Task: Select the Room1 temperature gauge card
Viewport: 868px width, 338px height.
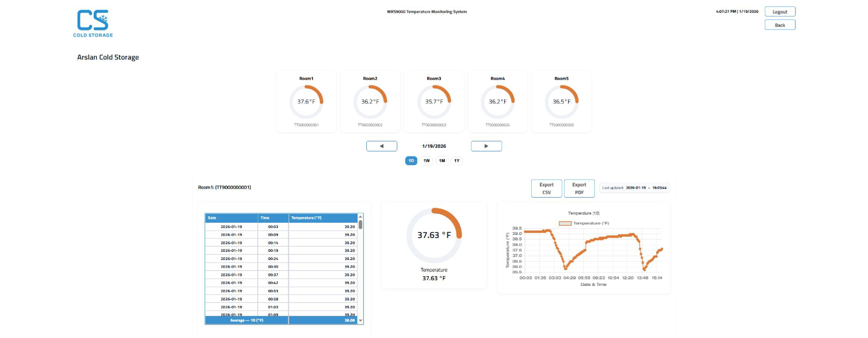Action: [x=306, y=102]
